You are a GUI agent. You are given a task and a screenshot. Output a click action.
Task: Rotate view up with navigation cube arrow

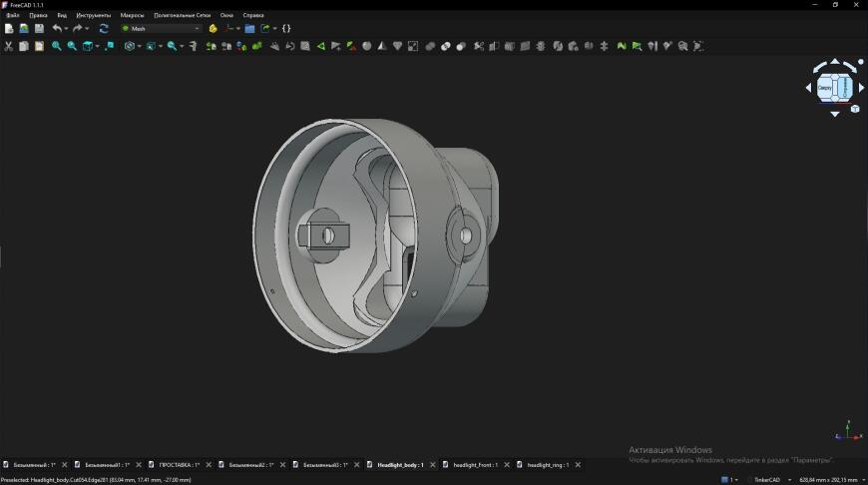point(835,62)
